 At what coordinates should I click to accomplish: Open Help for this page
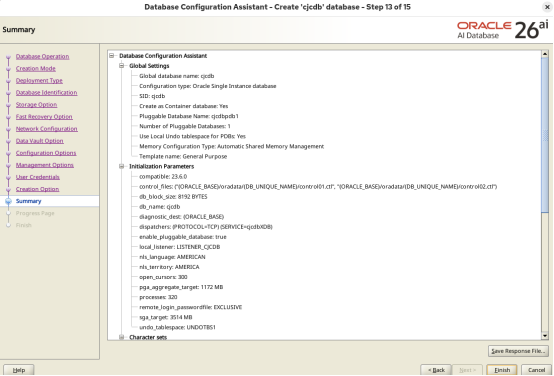point(19,370)
